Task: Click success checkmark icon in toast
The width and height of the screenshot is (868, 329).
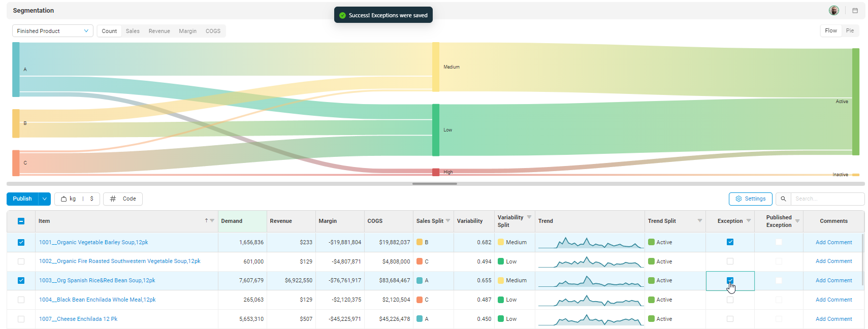Action: 342,15
